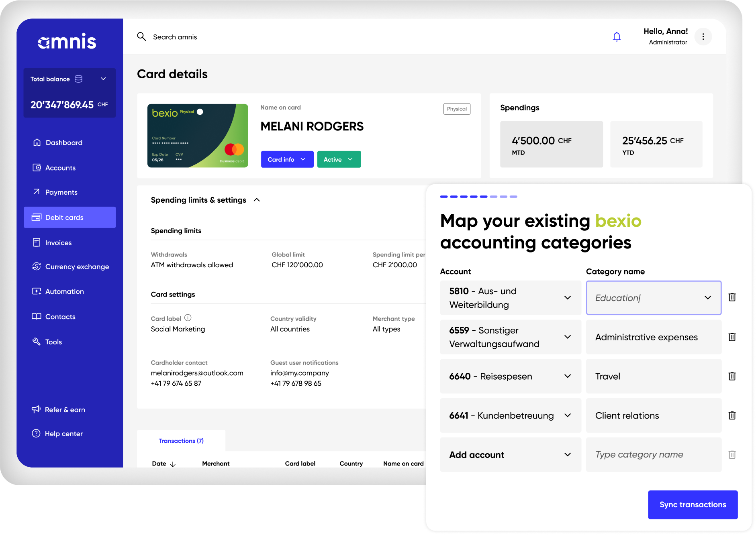Select the Currency exchange icon
756x535 pixels.
[x=36, y=266]
